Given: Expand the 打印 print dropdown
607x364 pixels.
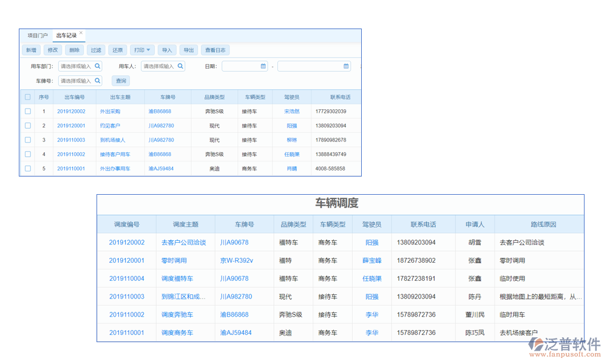Looking at the screenshot, I should (x=141, y=50).
